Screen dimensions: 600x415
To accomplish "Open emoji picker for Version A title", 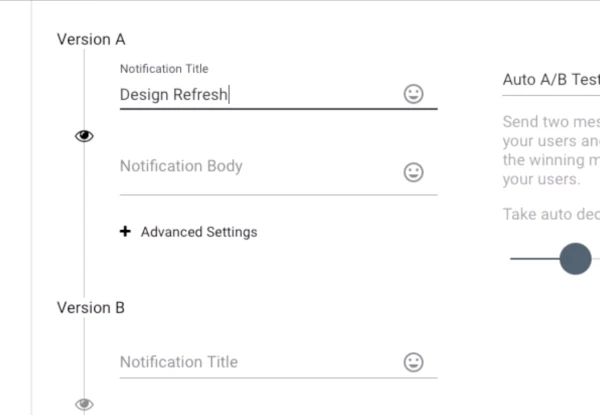I will [413, 94].
